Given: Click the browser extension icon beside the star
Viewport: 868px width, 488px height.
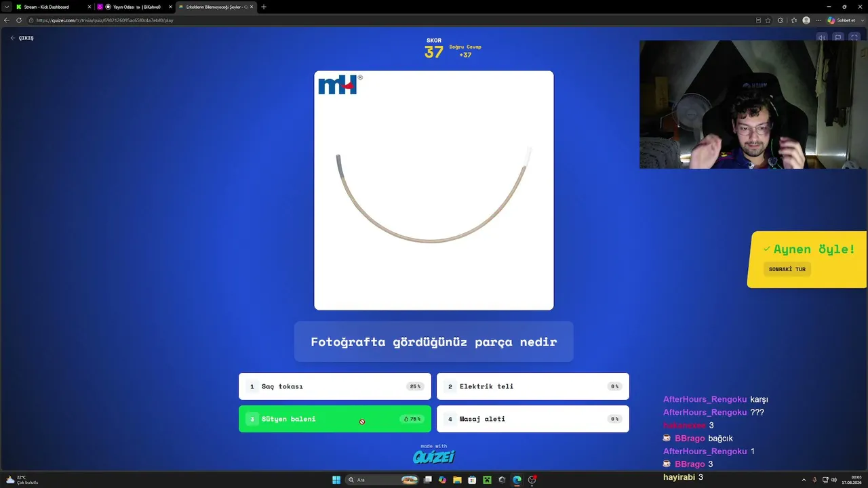Looking at the screenshot, I should pos(781,20).
